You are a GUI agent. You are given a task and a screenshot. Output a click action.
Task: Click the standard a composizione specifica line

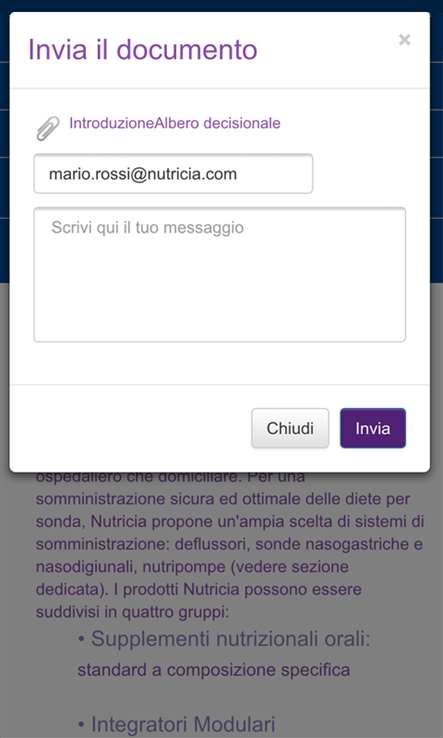(213, 670)
